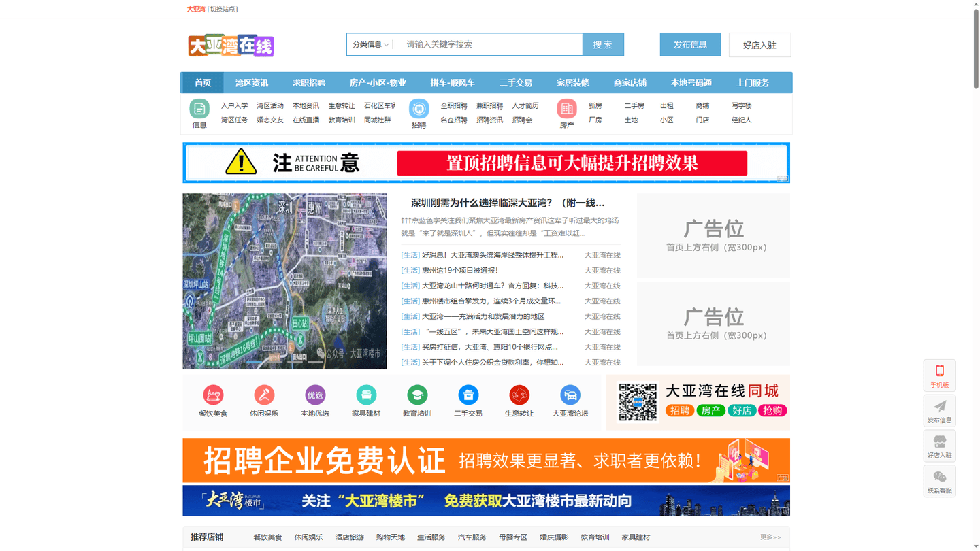980x551 pixels.
Task: Open the 拼车-顺风车 navigation tab
Action: coord(453,83)
